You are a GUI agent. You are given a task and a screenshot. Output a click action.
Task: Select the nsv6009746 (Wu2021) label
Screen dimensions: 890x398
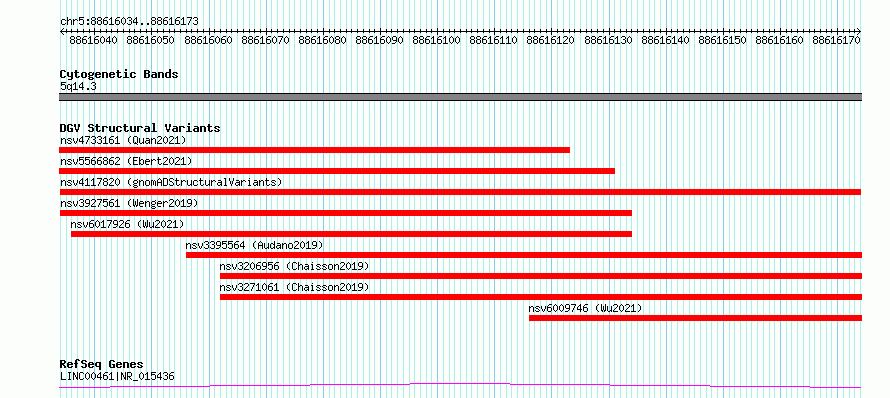point(585,308)
